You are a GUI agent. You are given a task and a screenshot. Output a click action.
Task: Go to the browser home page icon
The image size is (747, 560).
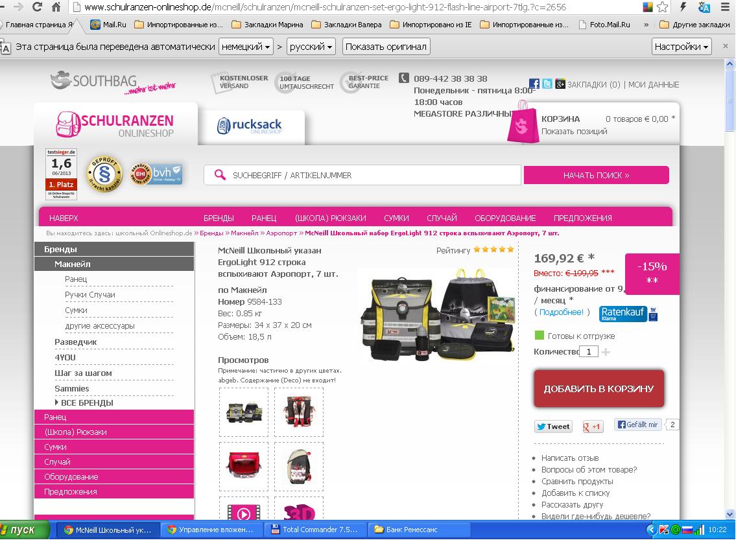[56, 6]
